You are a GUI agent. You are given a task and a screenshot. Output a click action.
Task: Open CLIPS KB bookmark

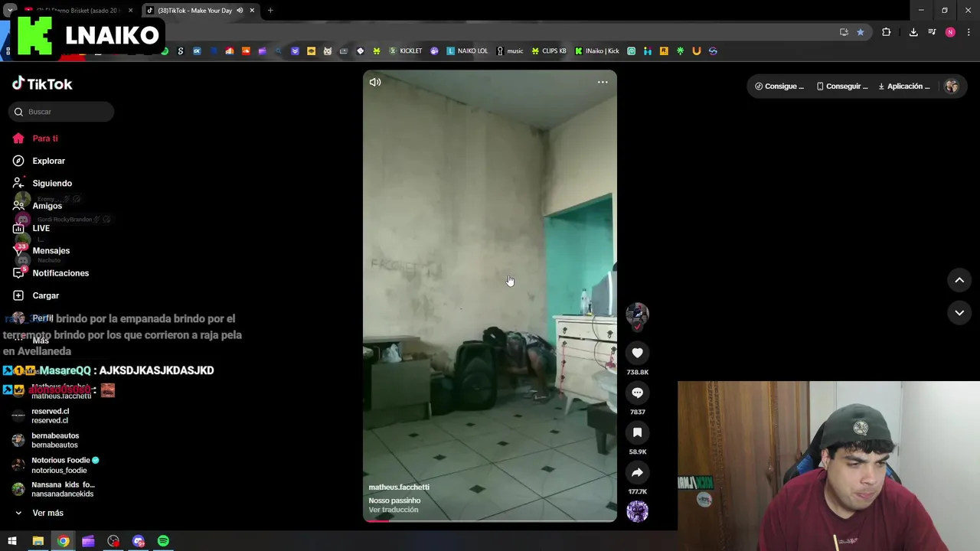pyautogui.click(x=549, y=51)
